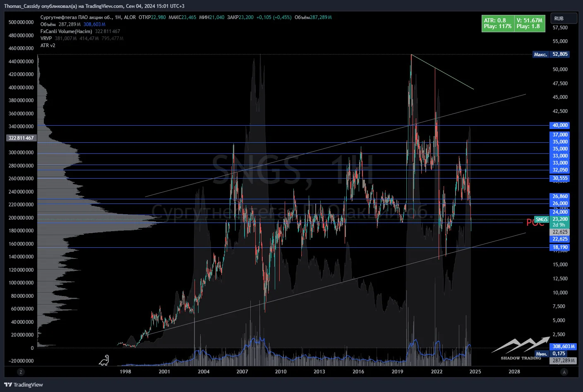
Task: Click the 2022 year marker on time axis
Action: click(437, 372)
